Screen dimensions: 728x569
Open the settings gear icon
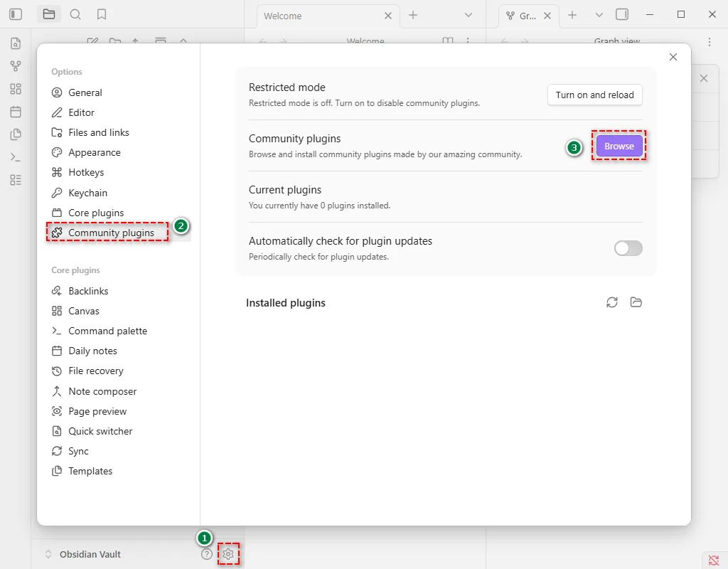click(228, 554)
